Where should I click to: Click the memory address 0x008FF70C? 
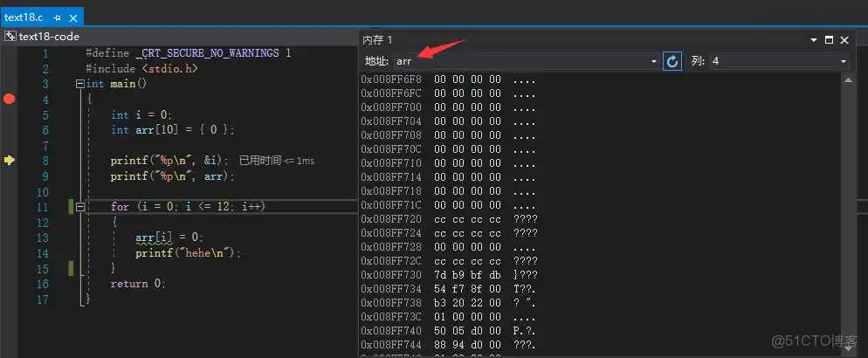click(x=391, y=148)
